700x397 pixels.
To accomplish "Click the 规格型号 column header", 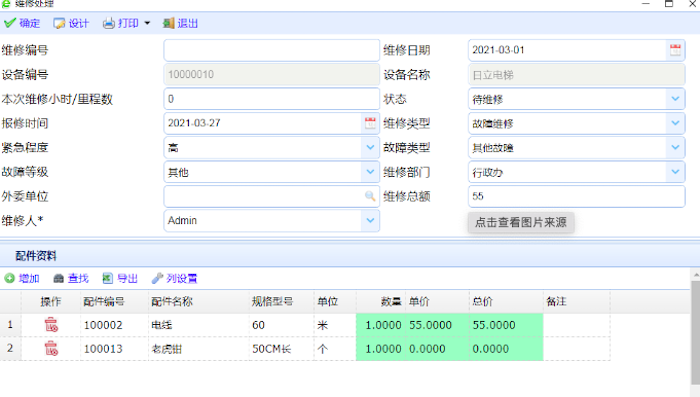I will point(281,302).
